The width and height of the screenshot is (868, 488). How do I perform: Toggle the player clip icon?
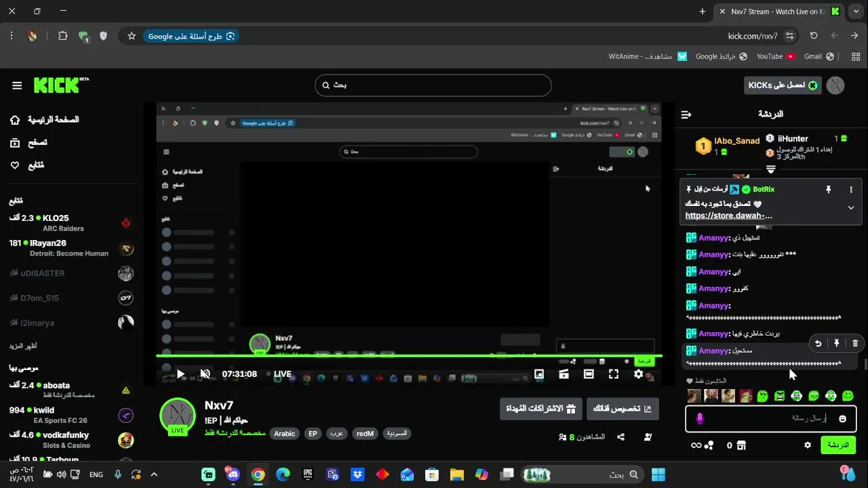click(564, 374)
